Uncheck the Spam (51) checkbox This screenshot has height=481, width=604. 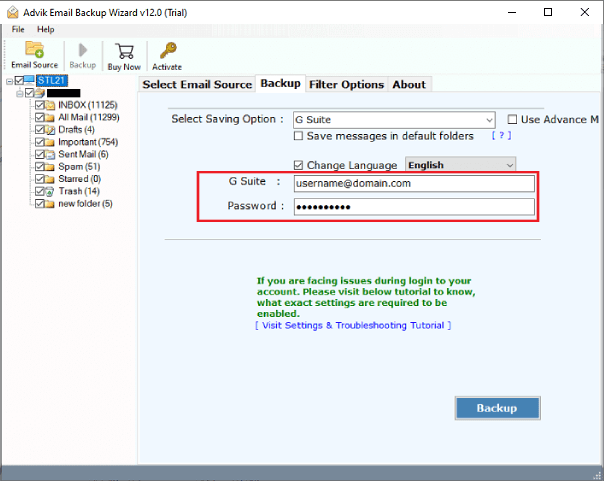[40, 167]
